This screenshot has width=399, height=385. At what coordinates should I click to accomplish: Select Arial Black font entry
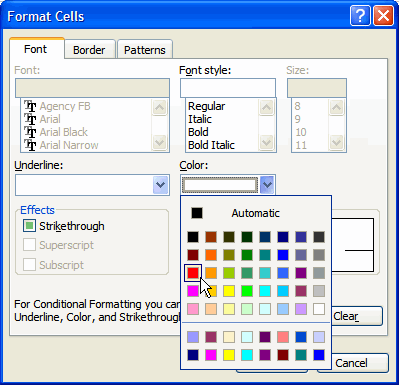point(64,132)
